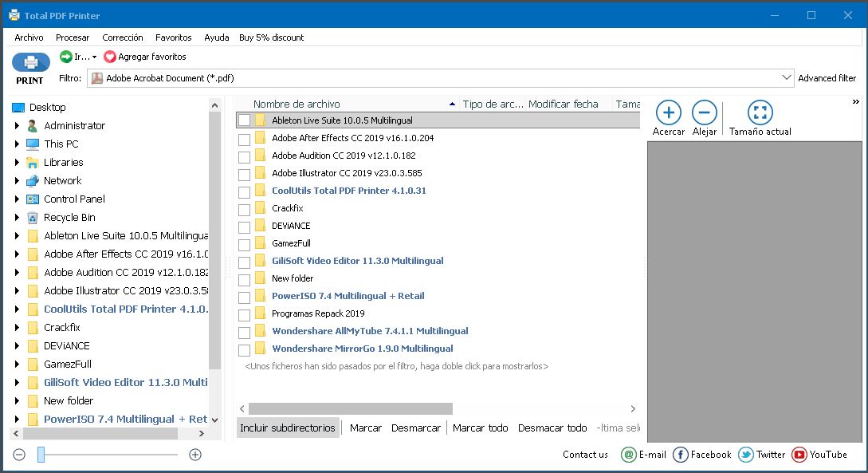
Task: Check the PowerISO 7.4 Multilingual checkbox
Action: [x=244, y=298]
